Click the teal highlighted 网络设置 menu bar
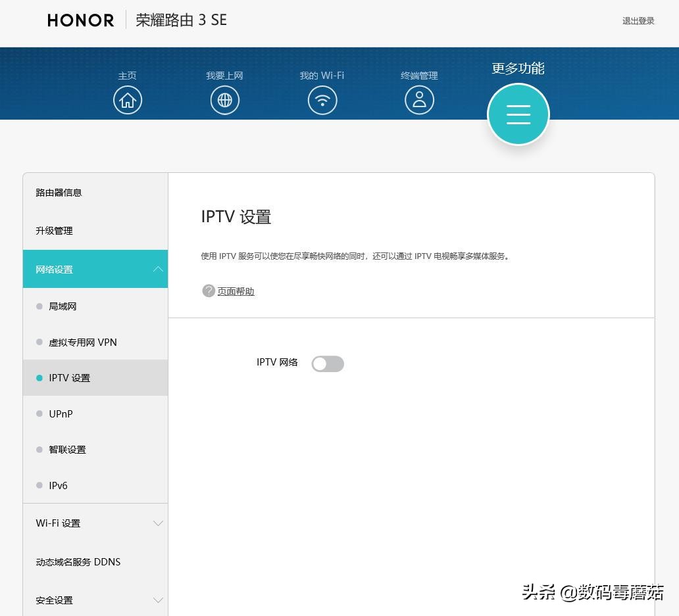Viewport: 679px width, 616px height. coord(95,269)
